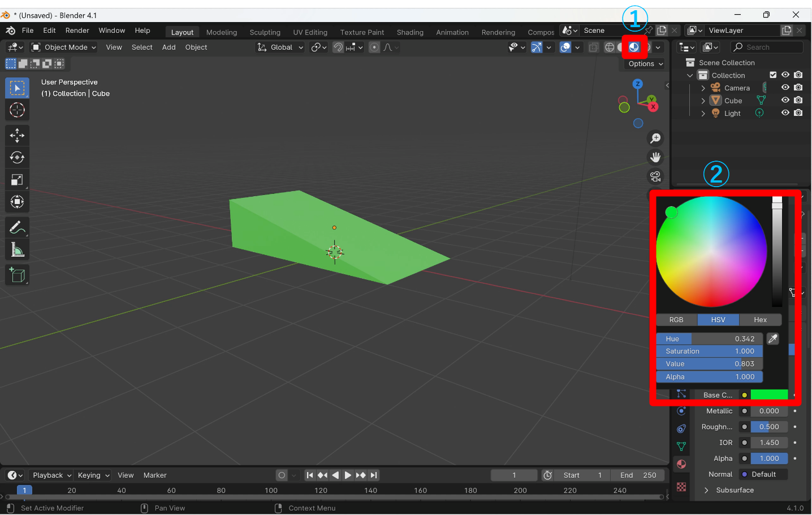The width and height of the screenshot is (812, 515).
Task: Play the animation in reverse
Action: coord(335,475)
